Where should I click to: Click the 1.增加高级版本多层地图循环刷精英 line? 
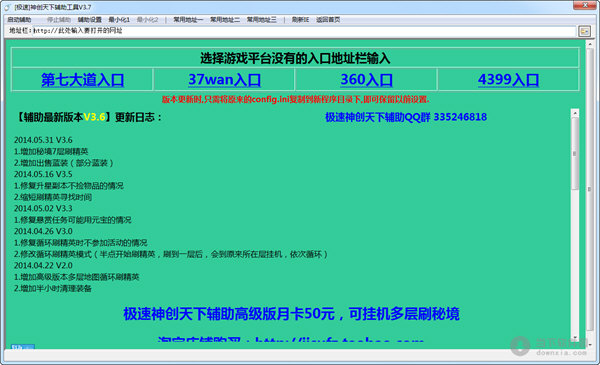click(x=77, y=277)
